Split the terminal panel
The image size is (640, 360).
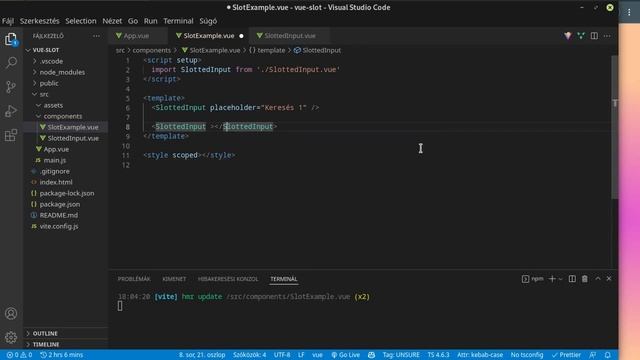(x=572, y=279)
